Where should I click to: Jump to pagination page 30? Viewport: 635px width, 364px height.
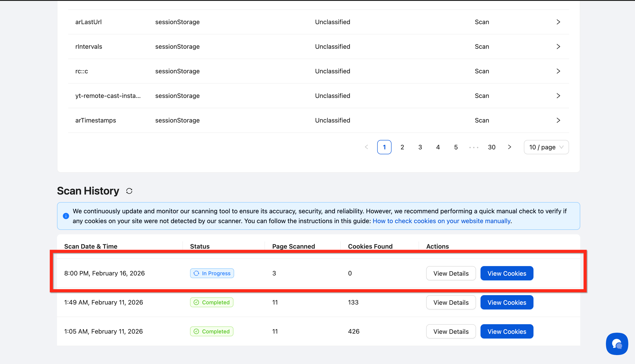(491, 147)
